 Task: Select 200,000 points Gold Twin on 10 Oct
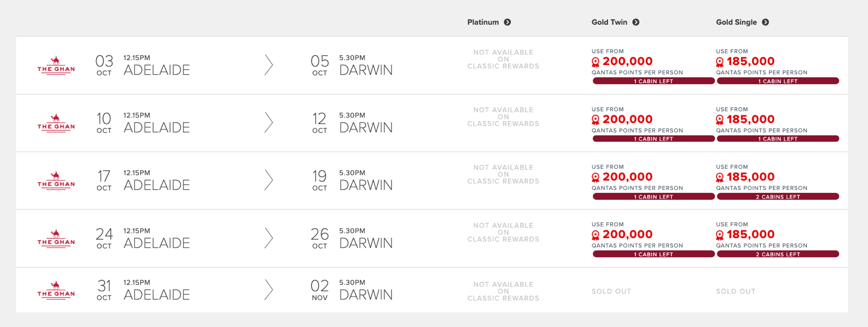point(627,119)
